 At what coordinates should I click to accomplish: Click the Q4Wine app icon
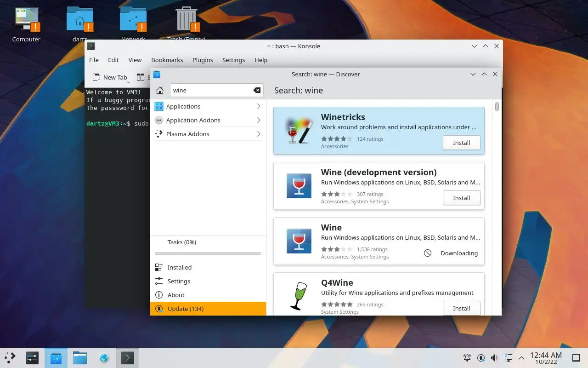pos(298,296)
